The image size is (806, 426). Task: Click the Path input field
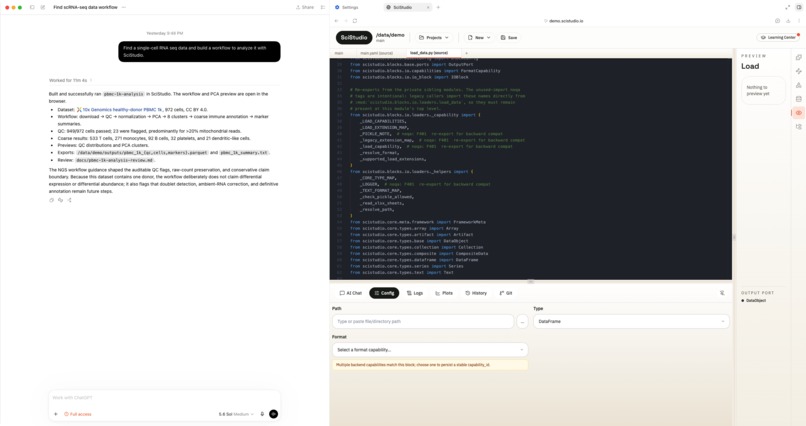[x=423, y=321]
